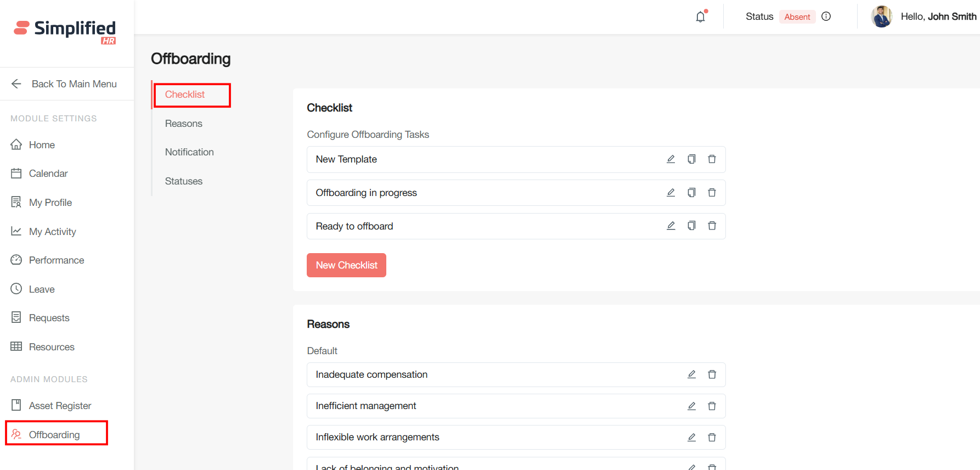Select the Statuses tab
This screenshot has width=980, height=470.
184,181
